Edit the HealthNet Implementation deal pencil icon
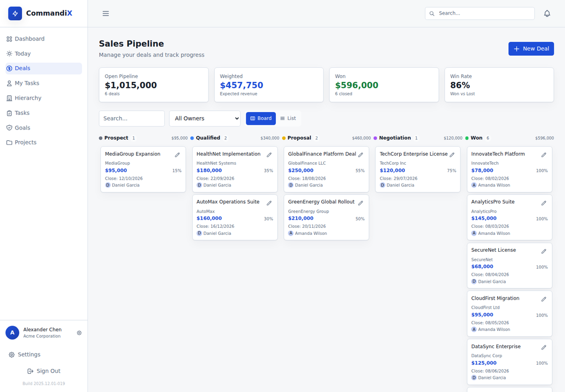This screenshot has height=392, width=565. 269,154
